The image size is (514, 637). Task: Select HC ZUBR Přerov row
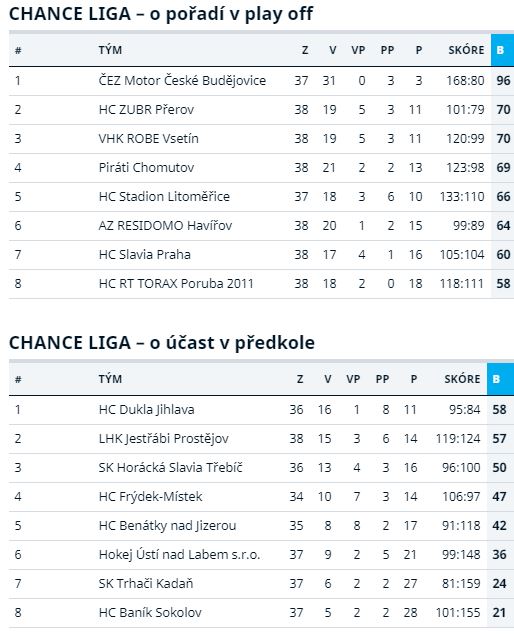(261, 110)
